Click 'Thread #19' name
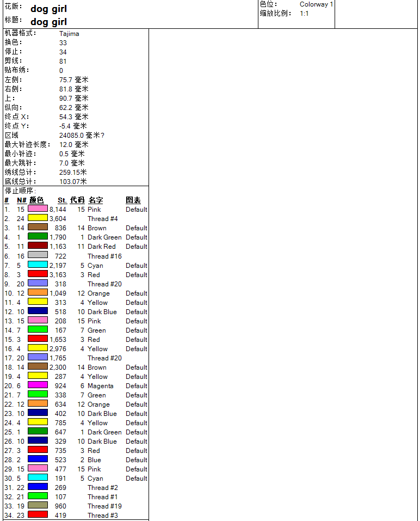The width and height of the screenshot is (420, 521). [104, 506]
